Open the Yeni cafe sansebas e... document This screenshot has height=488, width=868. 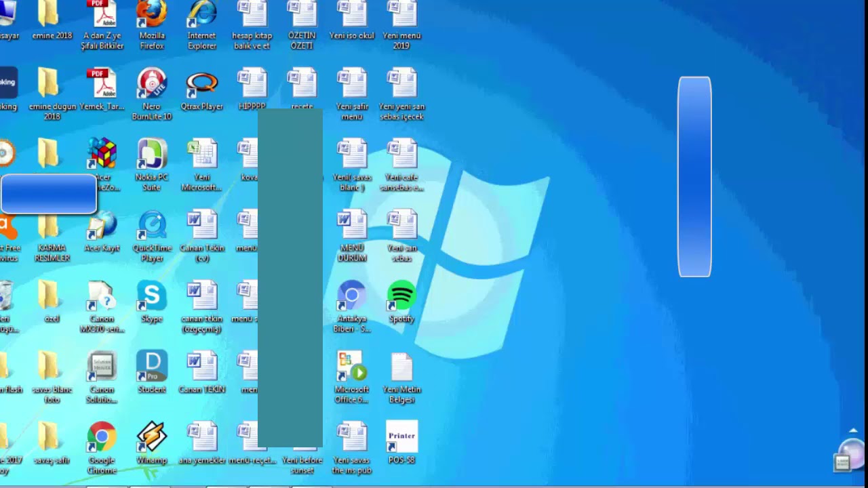pyautogui.click(x=401, y=165)
